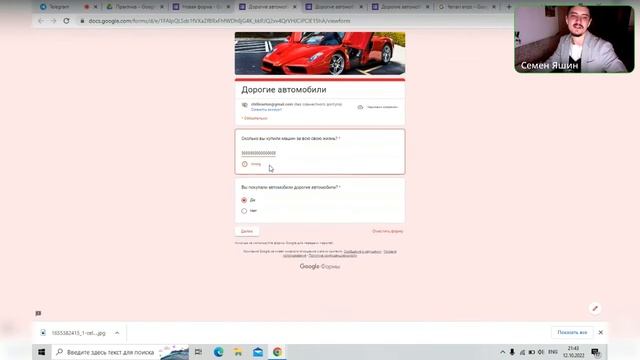The width and height of the screenshot is (640, 360).
Task: Click the battery tray icon
Action: tap(531, 352)
